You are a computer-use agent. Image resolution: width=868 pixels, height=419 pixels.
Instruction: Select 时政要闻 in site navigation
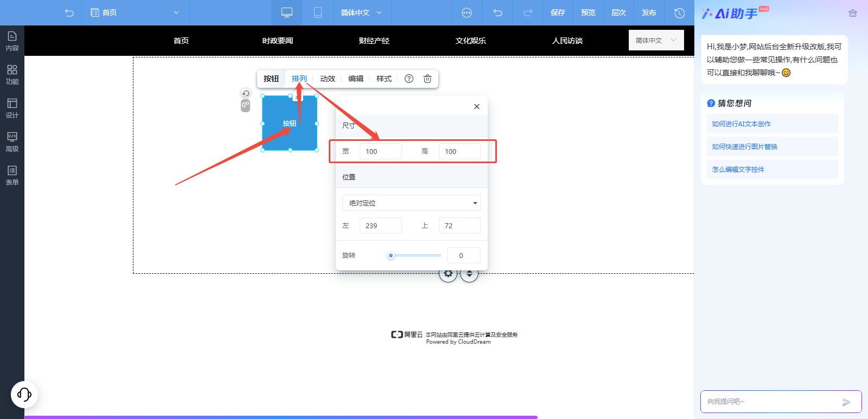pos(278,41)
